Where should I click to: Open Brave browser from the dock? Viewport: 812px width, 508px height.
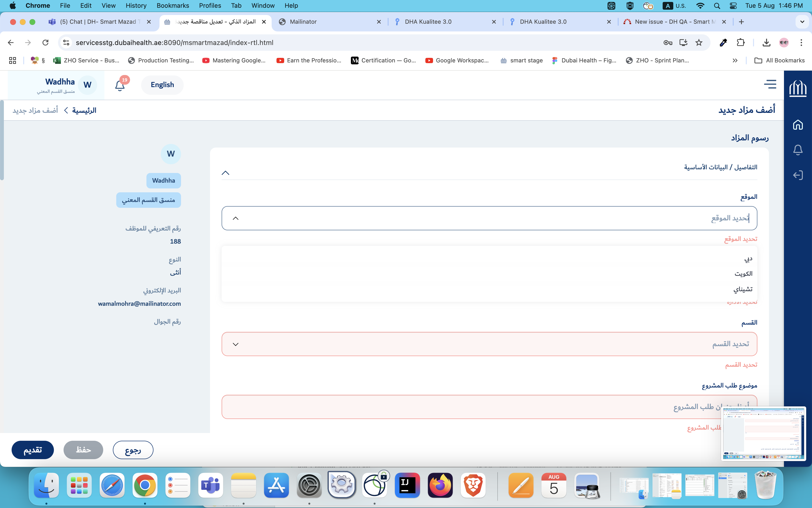pos(473,485)
